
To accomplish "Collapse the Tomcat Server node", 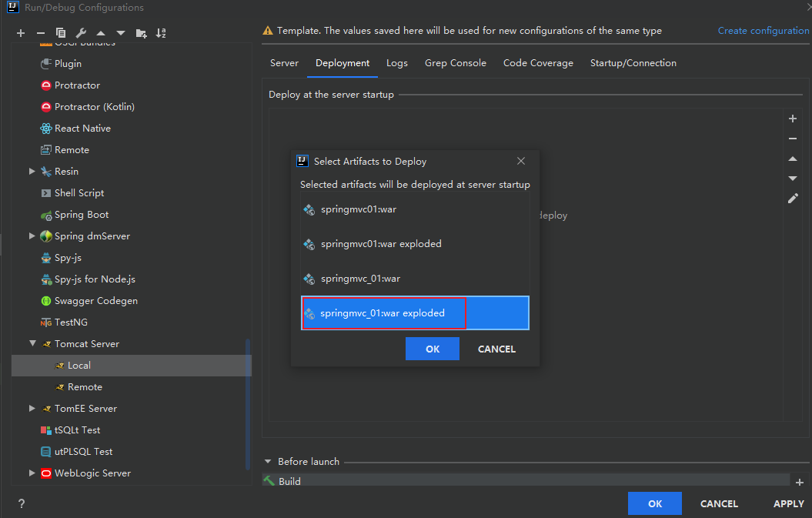I will point(32,344).
